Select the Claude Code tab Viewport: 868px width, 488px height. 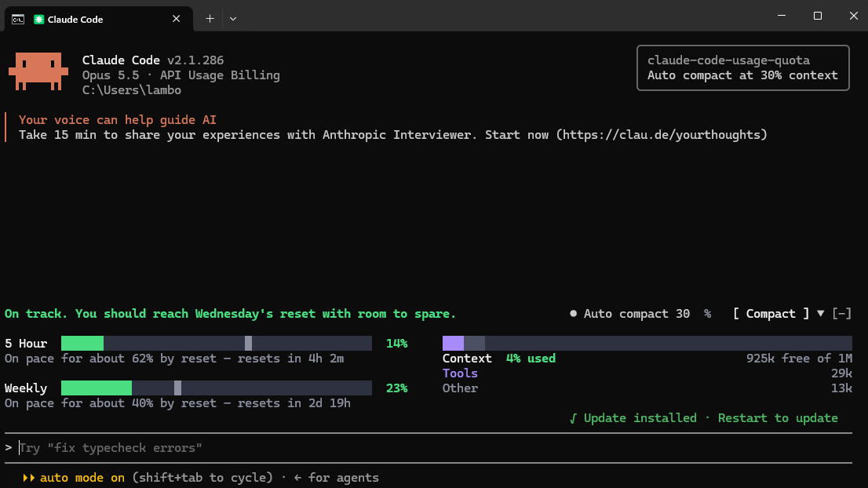99,20
